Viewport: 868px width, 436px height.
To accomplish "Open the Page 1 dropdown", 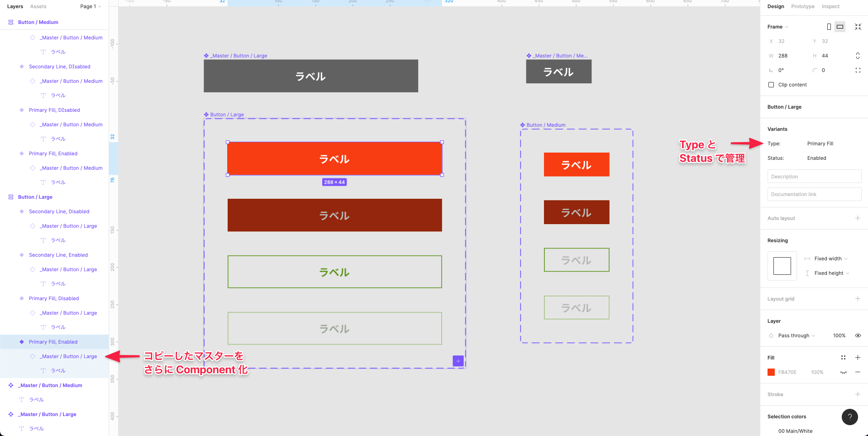I will tap(91, 6).
